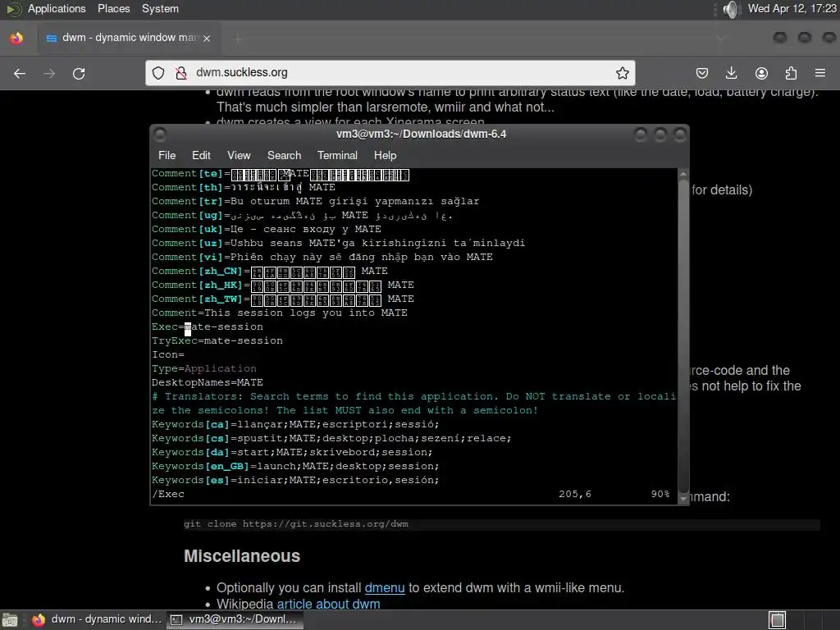Reload the dwm.suckless.org page
Screen dimensions: 840x630
(x=79, y=73)
